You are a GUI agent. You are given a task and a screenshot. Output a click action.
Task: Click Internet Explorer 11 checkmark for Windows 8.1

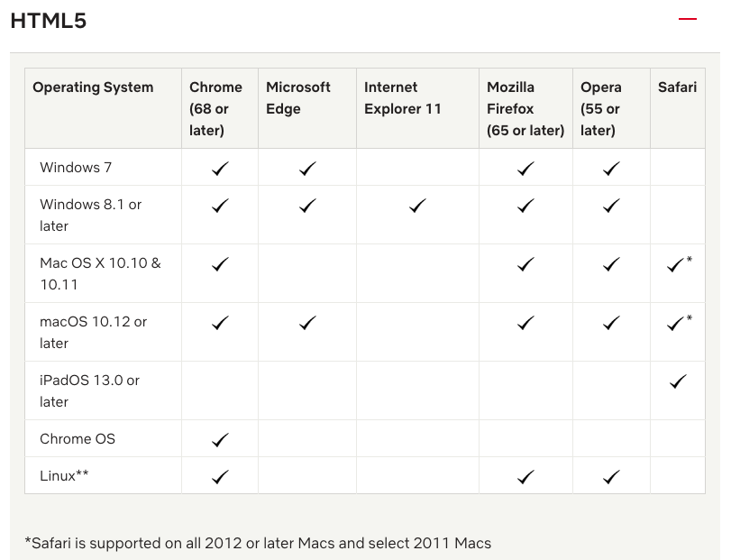tap(417, 206)
